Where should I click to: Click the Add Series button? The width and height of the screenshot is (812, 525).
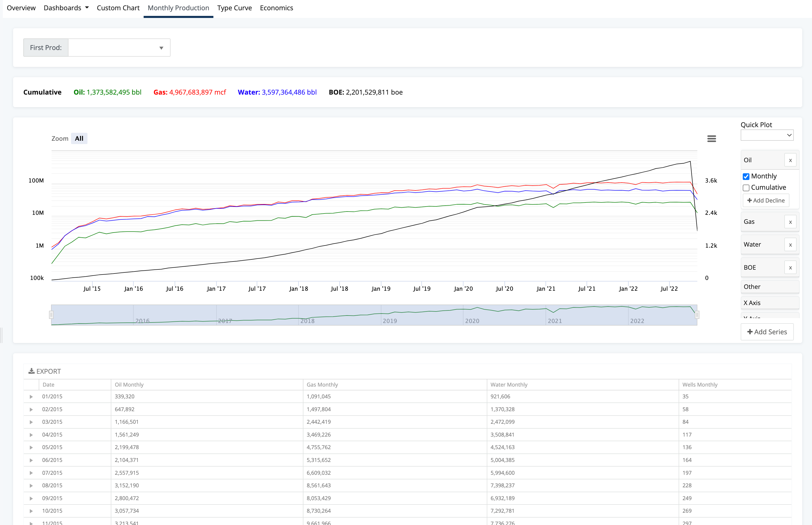767,332
